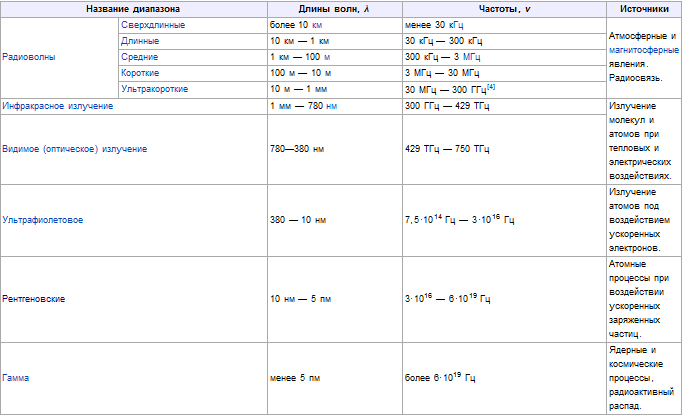This screenshot has width=682, height=416.
Task: Open the Сверхдлинные link
Action: (153, 25)
